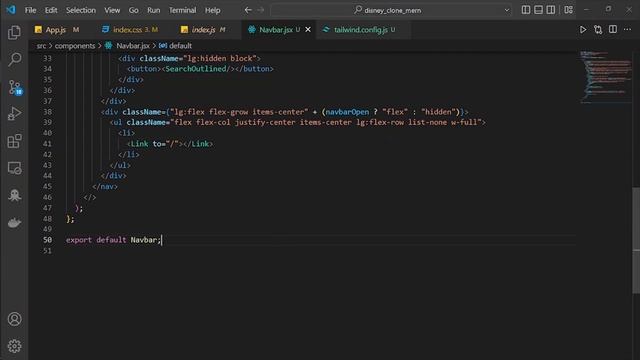
Task: Open the Remote Explorer view
Action: (x=14, y=168)
